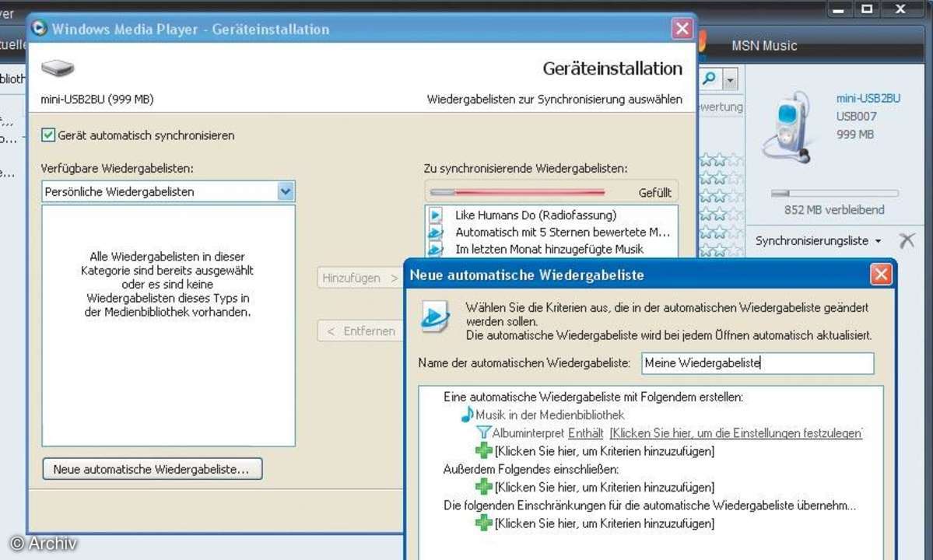Click the USB drive device icon in Geräteinstallation
933x560 pixels.
point(58,68)
